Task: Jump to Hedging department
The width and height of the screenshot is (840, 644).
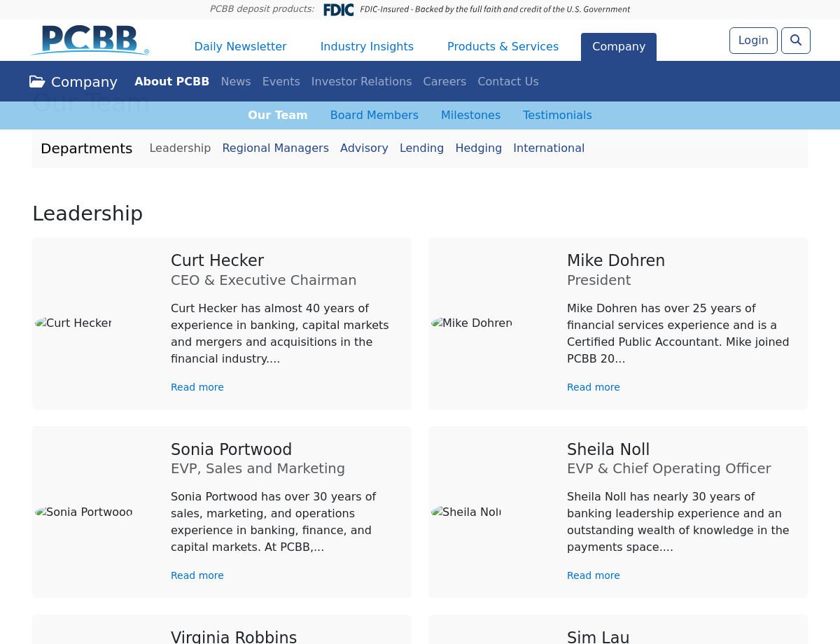Action: [x=478, y=148]
